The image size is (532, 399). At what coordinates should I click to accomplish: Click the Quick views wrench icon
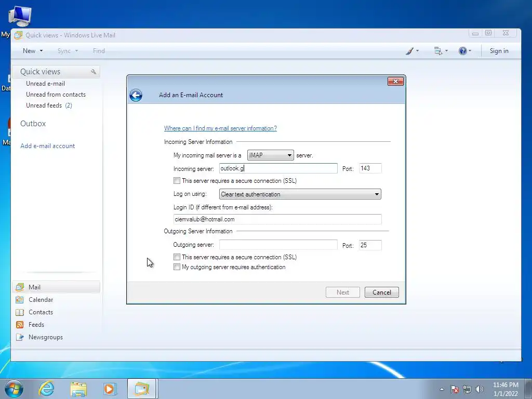[x=94, y=72]
